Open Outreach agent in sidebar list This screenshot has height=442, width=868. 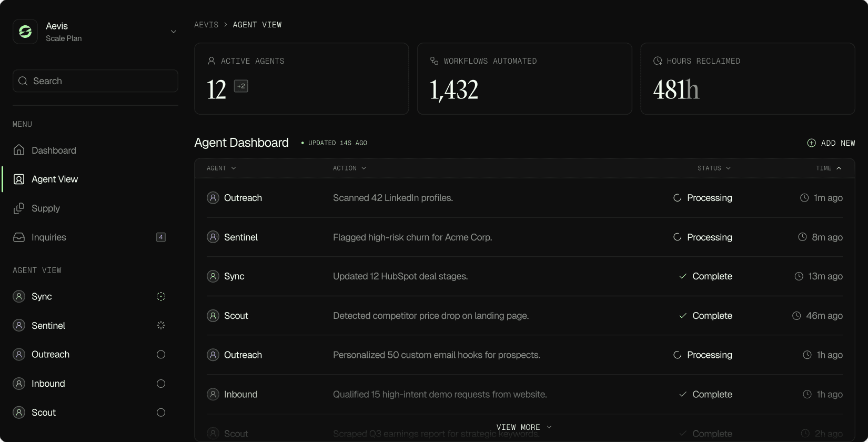[90, 355]
